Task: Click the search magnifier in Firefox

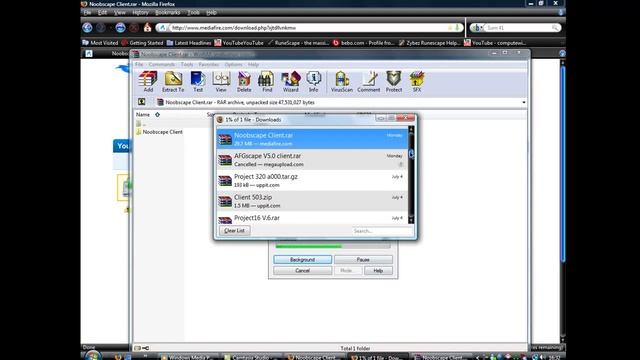Action: tap(555, 28)
